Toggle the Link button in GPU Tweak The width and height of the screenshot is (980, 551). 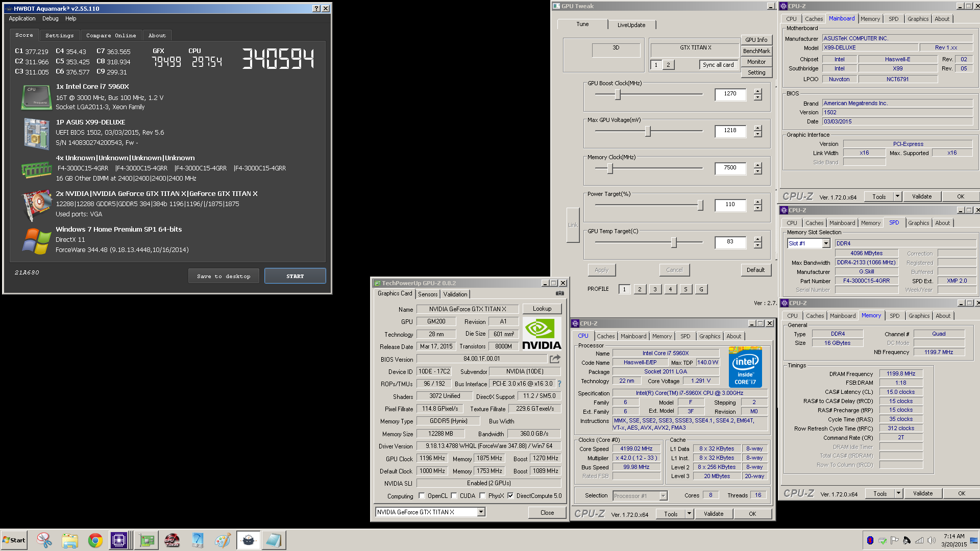573,225
